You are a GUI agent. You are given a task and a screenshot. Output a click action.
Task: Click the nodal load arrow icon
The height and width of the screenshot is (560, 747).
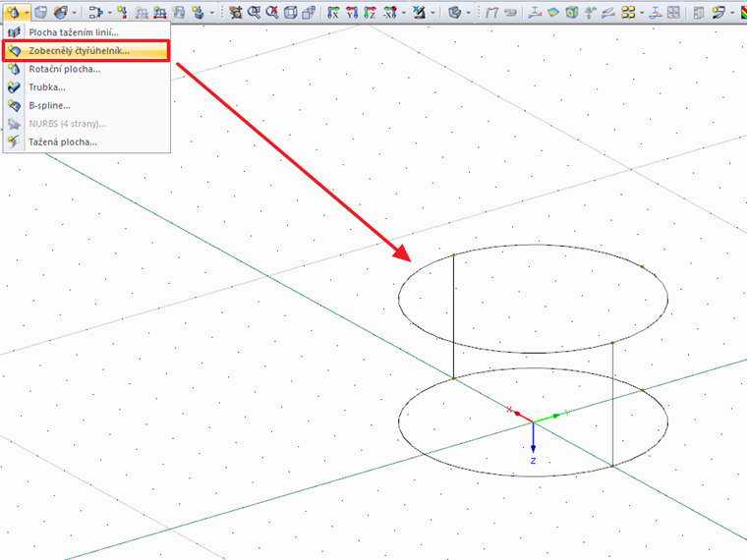click(x=123, y=12)
